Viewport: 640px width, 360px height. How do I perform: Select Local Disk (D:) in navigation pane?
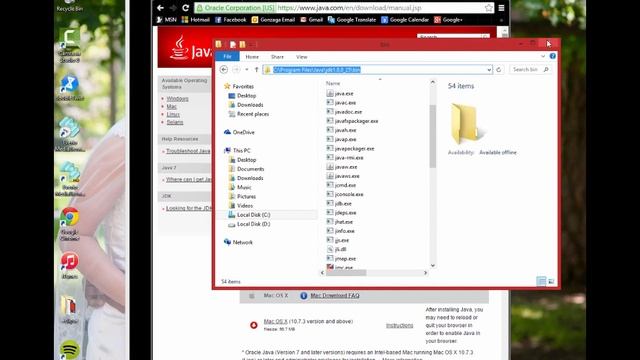tap(249, 224)
